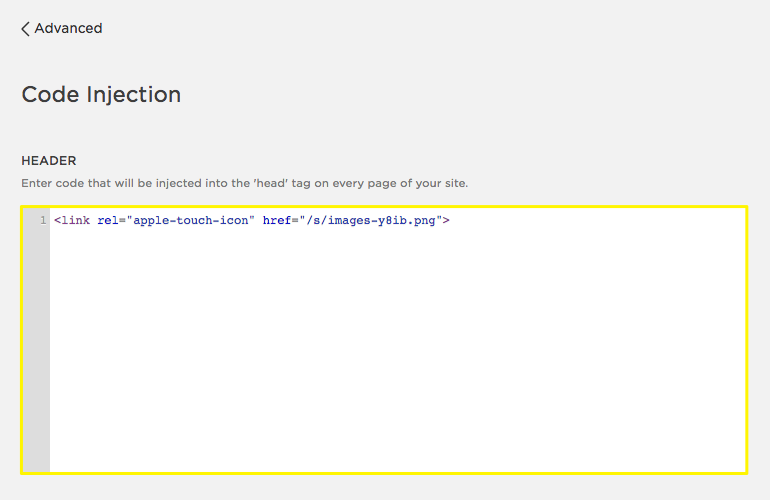
Task: Click line number 1 in editor gutter
Action: tap(43, 220)
